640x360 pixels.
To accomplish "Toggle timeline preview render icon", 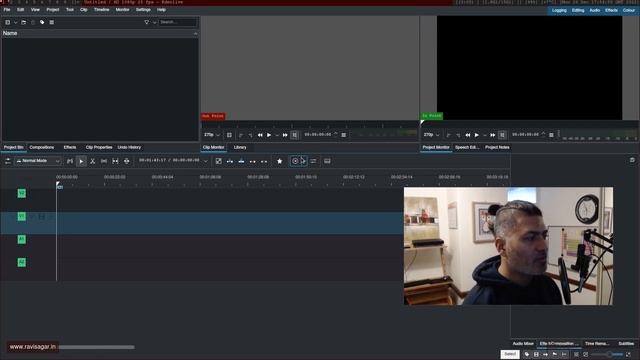I will (x=295, y=161).
